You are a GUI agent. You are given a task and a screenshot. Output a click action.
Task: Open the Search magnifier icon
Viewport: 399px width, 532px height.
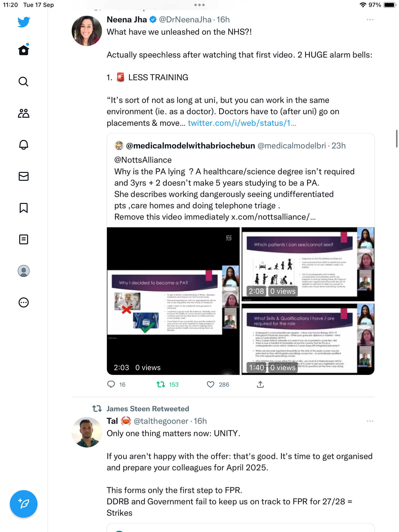24,82
